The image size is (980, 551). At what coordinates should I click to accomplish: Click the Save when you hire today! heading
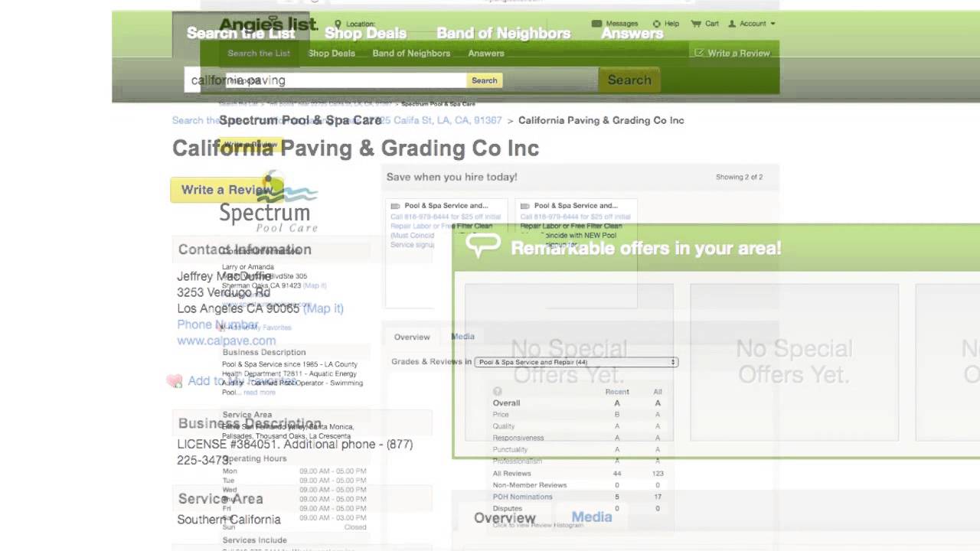coord(452,177)
